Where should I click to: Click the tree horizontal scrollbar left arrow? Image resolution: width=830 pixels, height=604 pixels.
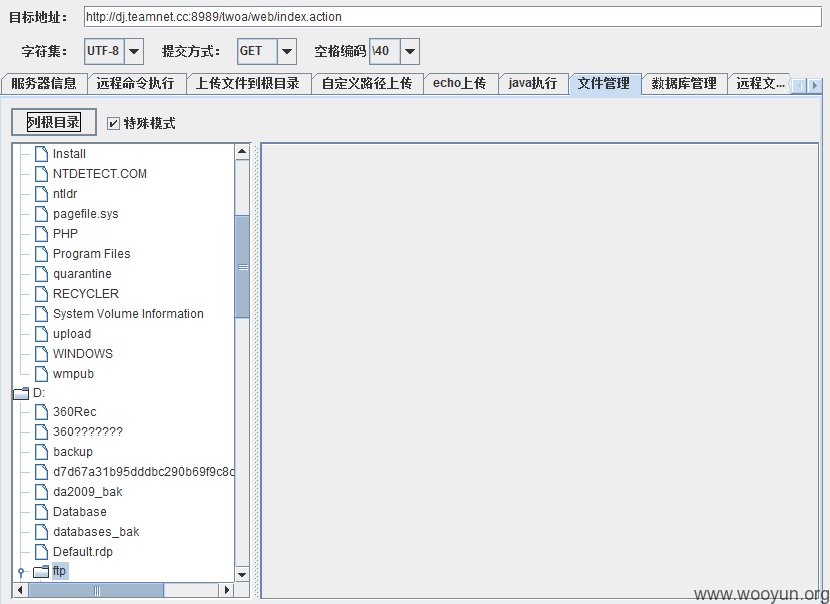[x=20, y=590]
